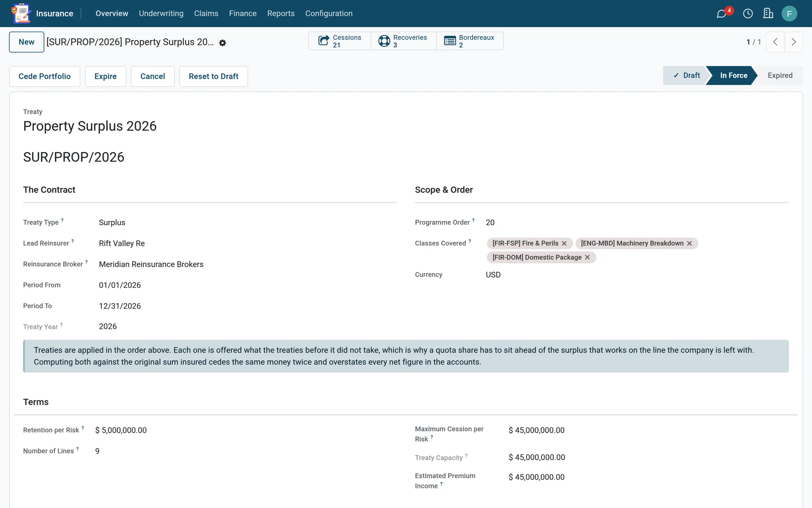Go to the next record arrow

(794, 42)
